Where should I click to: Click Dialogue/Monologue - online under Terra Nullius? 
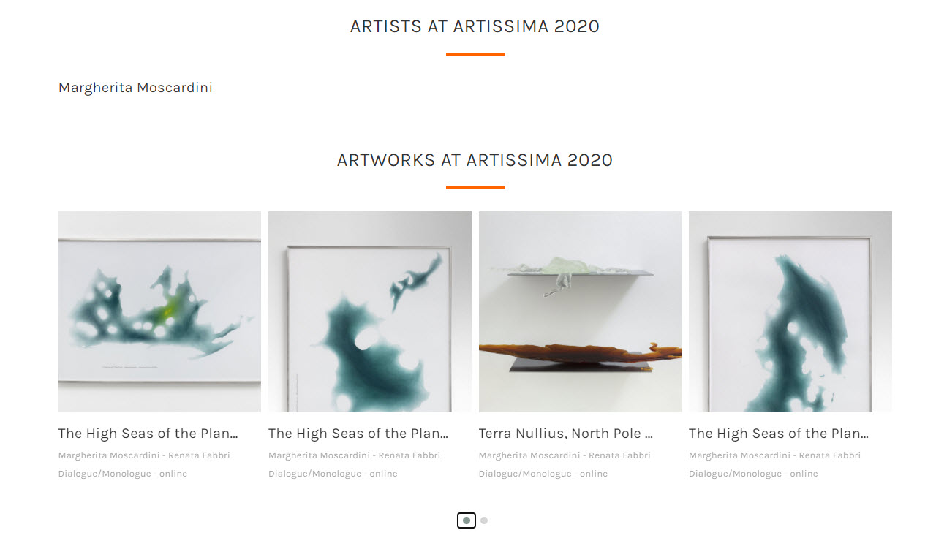[543, 474]
